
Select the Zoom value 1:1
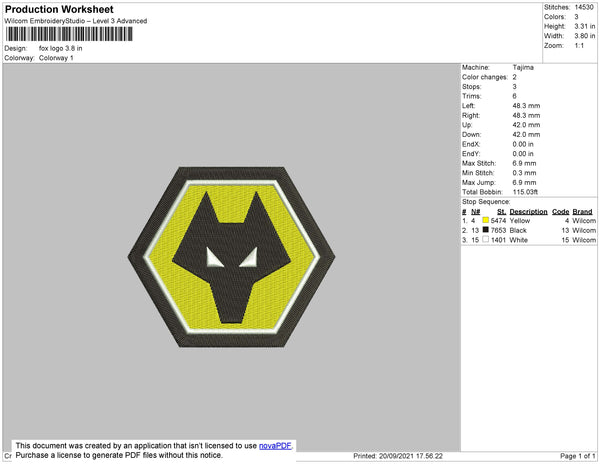[579, 46]
